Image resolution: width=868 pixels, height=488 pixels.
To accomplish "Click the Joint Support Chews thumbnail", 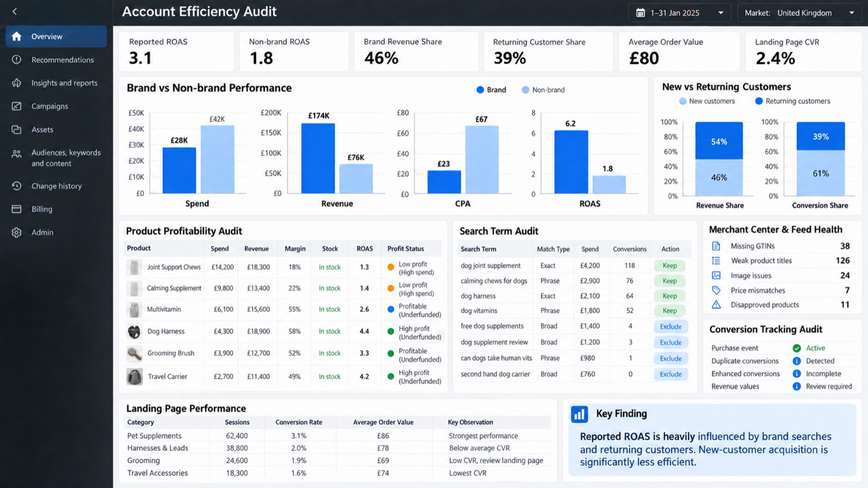I will click(x=134, y=267).
